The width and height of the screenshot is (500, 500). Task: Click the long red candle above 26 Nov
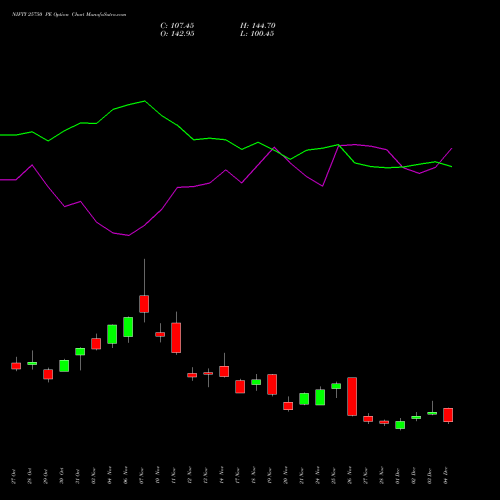point(352,396)
